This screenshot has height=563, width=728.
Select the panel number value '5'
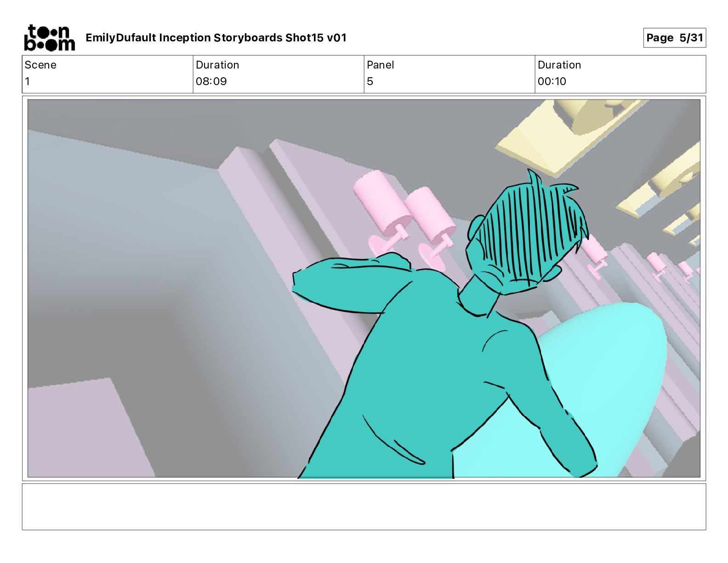point(370,81)
